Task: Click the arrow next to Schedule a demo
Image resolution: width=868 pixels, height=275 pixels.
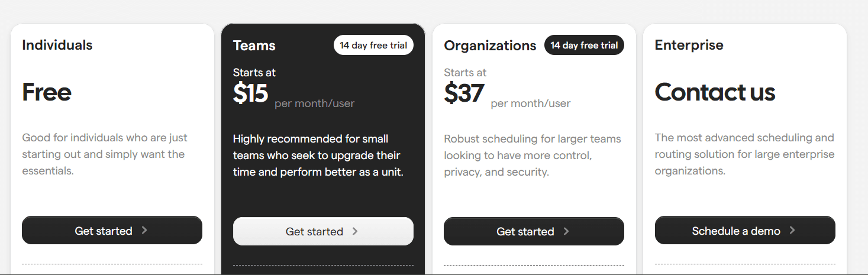Action: [x=792, y=231]
